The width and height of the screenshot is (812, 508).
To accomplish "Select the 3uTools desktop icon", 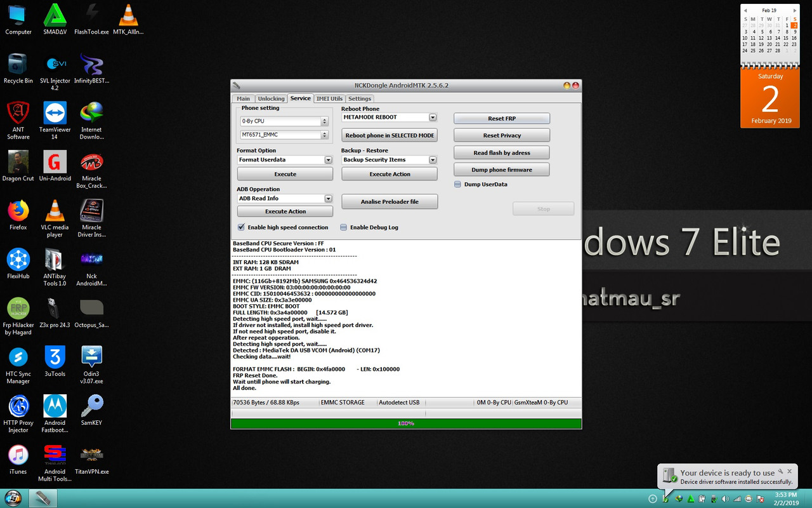I will click(x=55, y=362).
